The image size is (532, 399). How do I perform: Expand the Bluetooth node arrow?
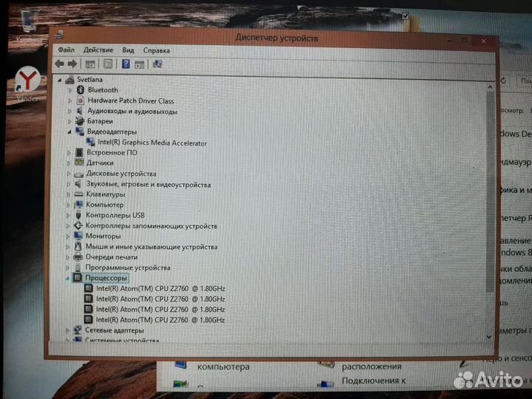(x=70, y=90)
